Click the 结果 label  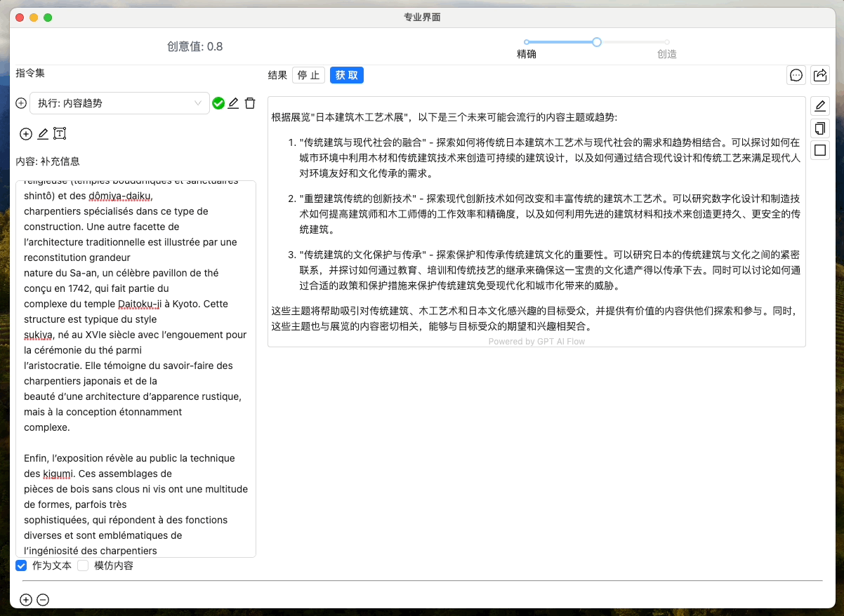coord(277,75)
